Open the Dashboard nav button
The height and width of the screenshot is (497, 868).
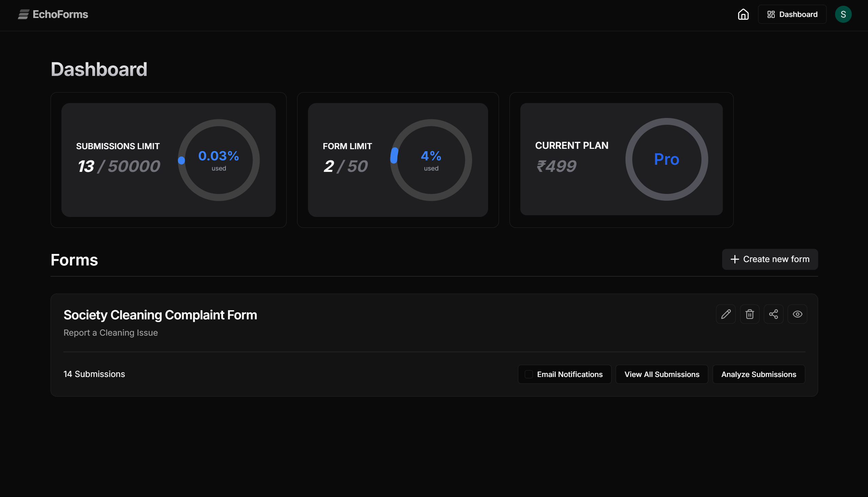tap(792, 14)
